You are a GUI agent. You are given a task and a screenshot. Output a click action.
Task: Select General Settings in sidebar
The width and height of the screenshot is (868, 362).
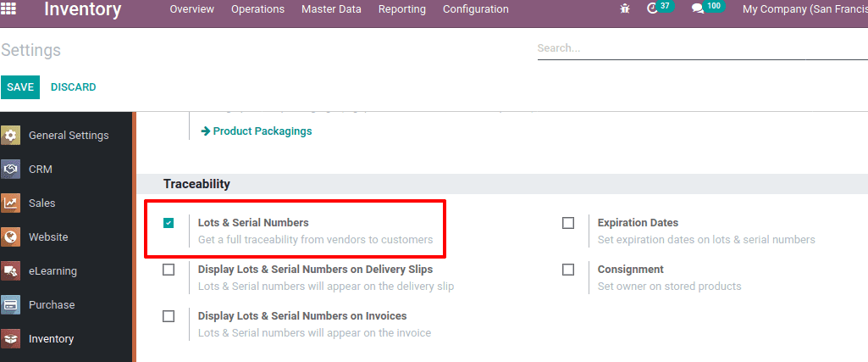tap(69, 136)
